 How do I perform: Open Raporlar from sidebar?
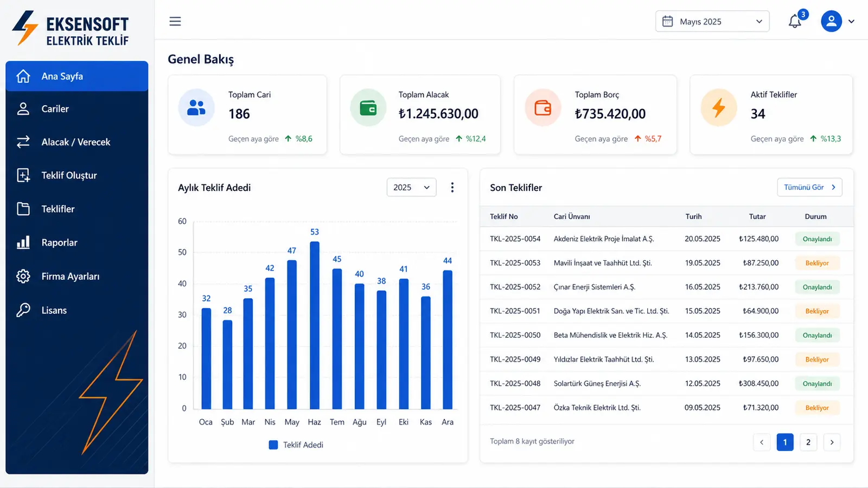coord(77,242)
